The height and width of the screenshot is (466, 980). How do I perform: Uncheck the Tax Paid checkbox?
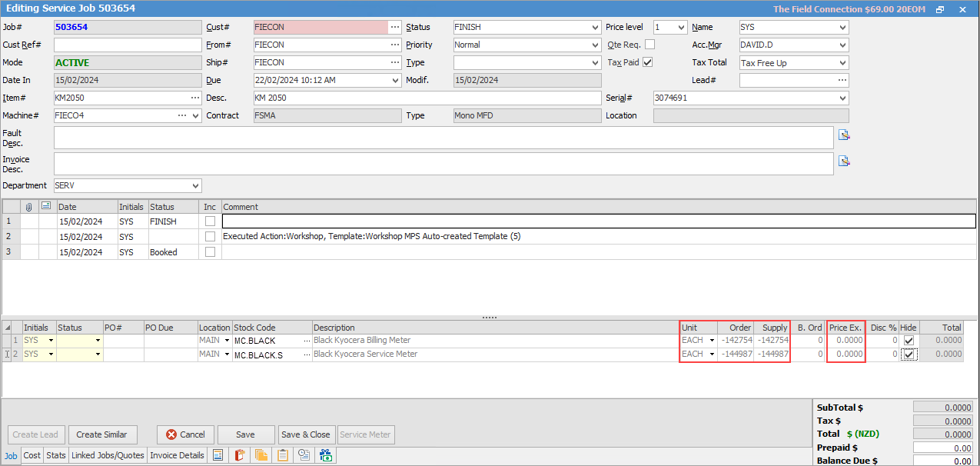[647, 62]
